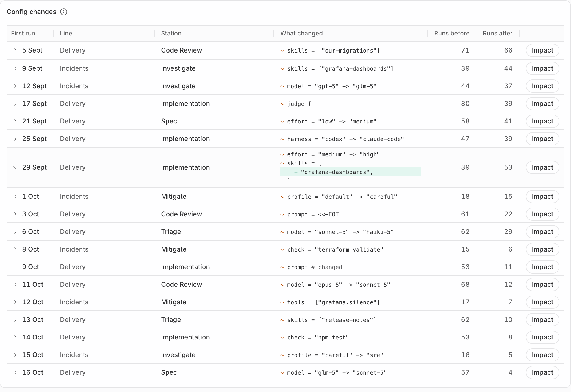Expand the 13 Oct Triage row

(x=15, y=320)
